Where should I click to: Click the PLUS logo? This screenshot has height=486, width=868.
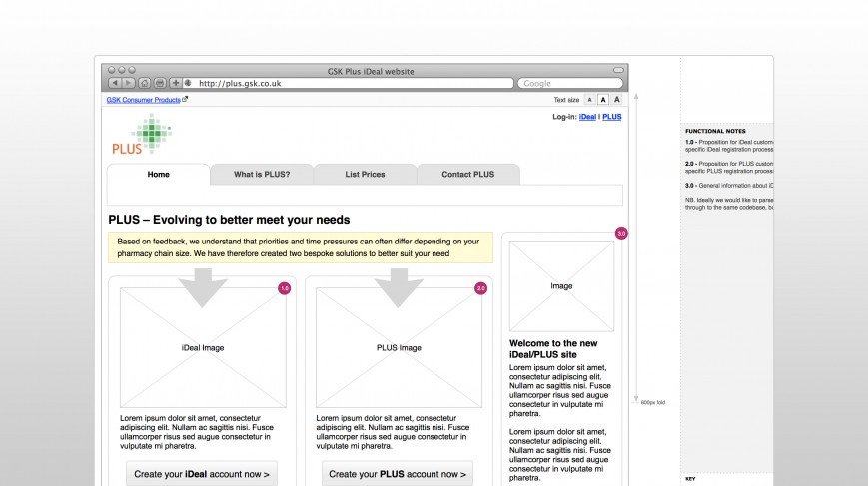(142, 135)
